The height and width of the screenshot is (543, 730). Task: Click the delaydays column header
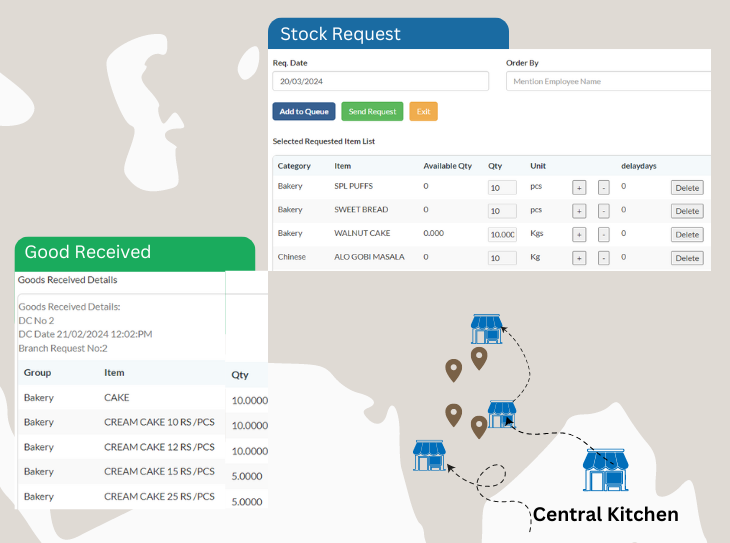(638, 166)
